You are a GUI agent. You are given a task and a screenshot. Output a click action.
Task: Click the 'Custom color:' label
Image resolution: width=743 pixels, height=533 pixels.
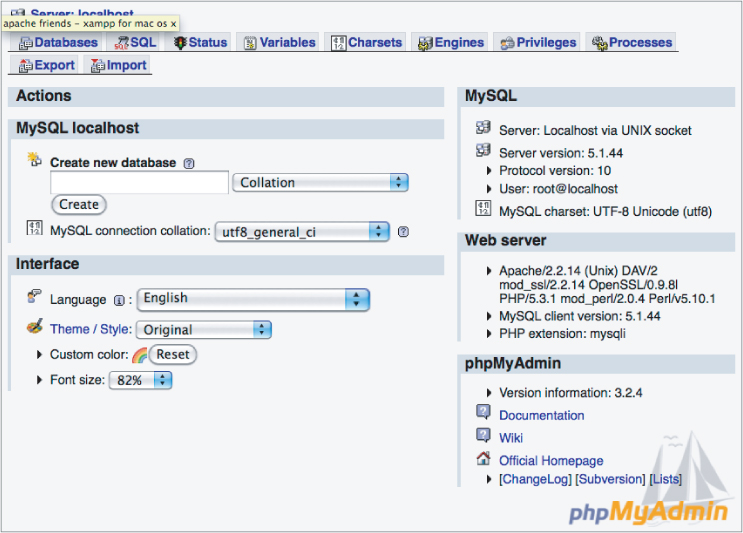(x=89, y=354)
